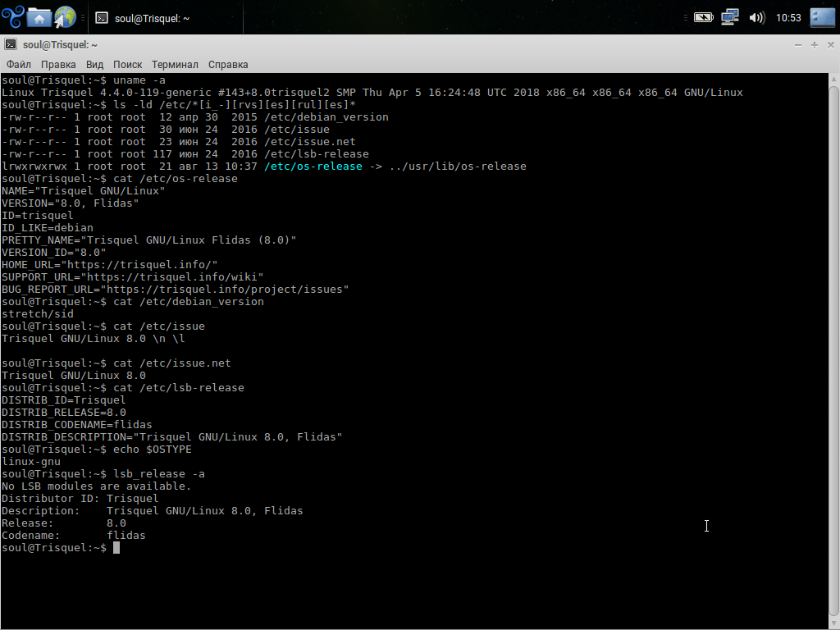This screenshot has width=840, height=630.
Task: Click the 'DISTRIB_ID=Trisquel' line
Action: point(63,400)
